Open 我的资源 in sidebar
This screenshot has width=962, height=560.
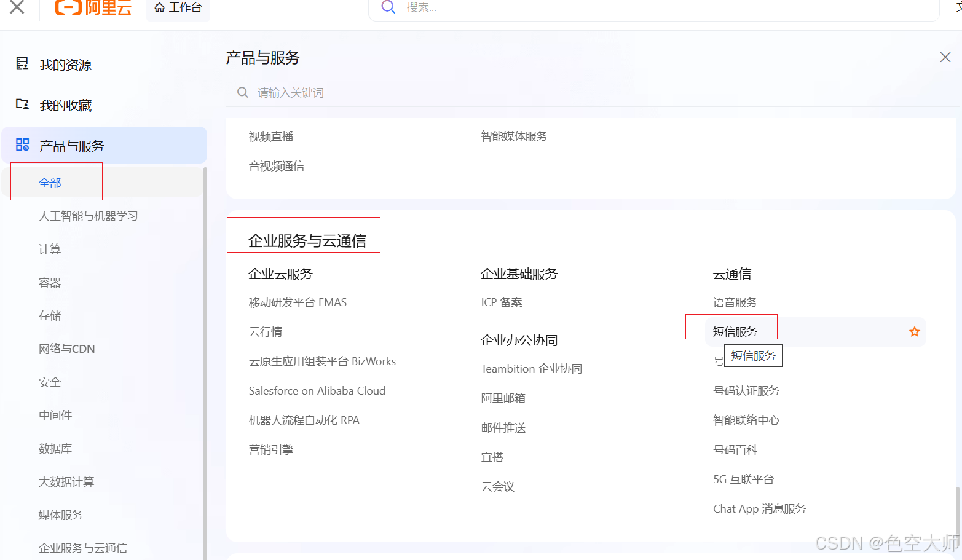66,65
